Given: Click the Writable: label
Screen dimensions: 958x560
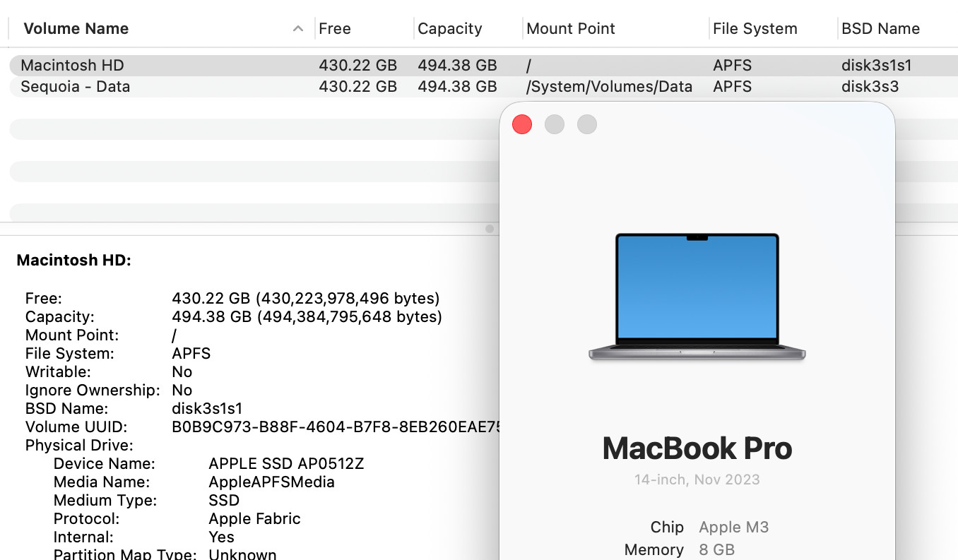Looking at the screenshot, I should pos(58,372).
